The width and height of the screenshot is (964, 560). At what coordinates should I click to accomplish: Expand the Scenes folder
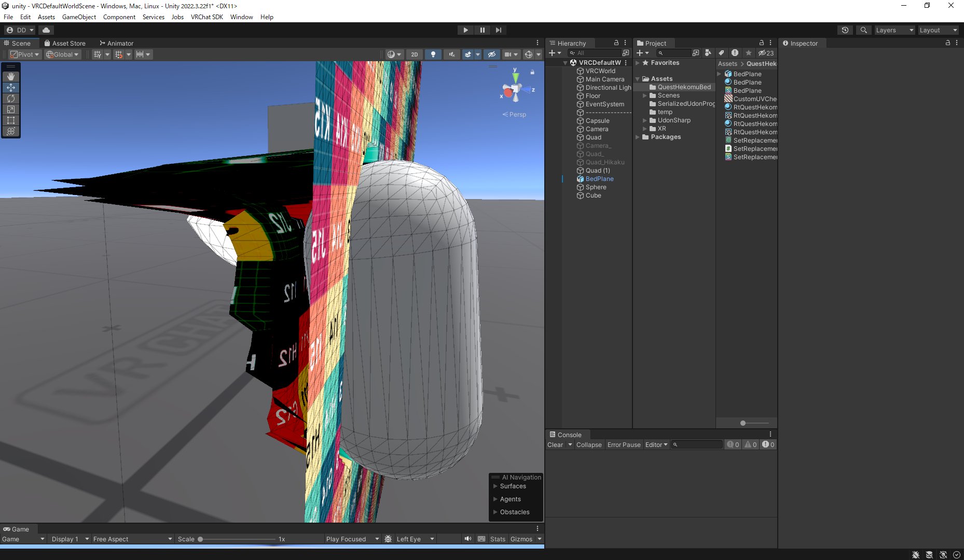coord(645,95)
